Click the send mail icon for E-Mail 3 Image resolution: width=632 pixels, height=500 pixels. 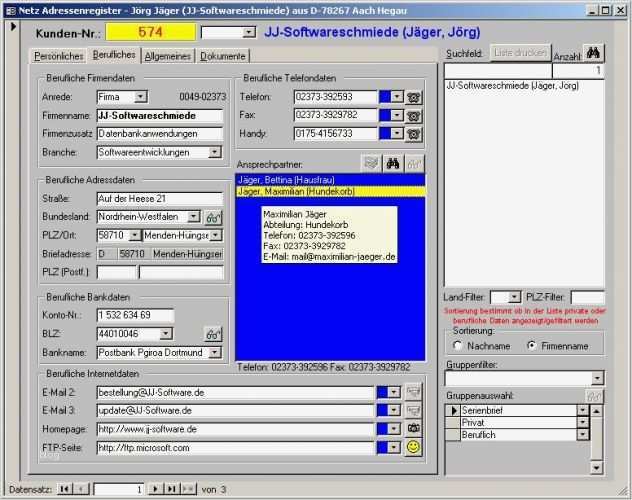coord(414,410)
